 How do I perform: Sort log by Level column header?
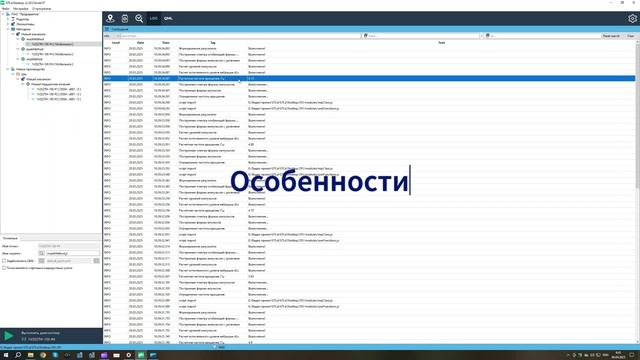[116, 42]
